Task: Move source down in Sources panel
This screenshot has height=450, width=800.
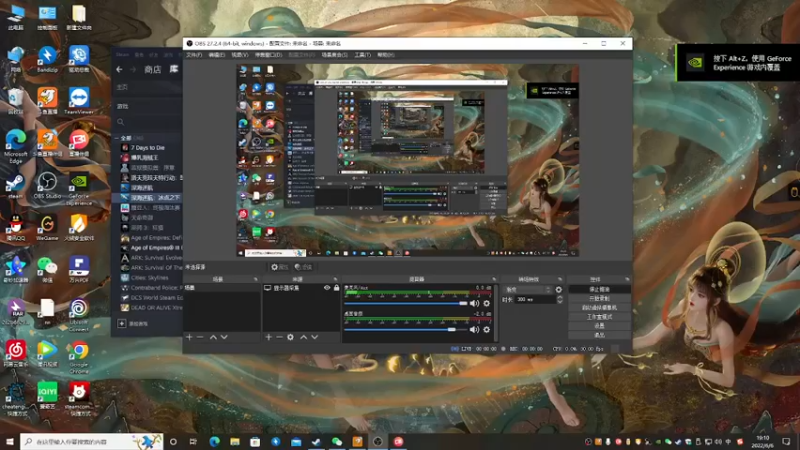Action: [315, 337]
